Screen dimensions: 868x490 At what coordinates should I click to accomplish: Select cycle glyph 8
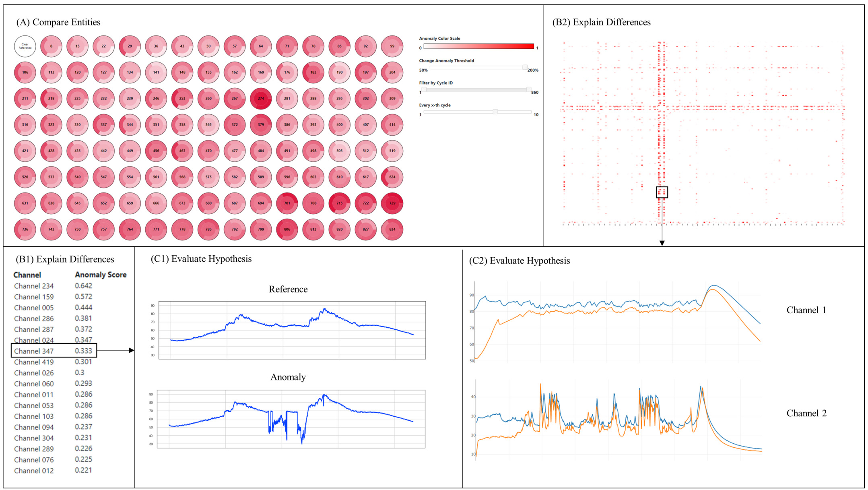pos(51,46)
